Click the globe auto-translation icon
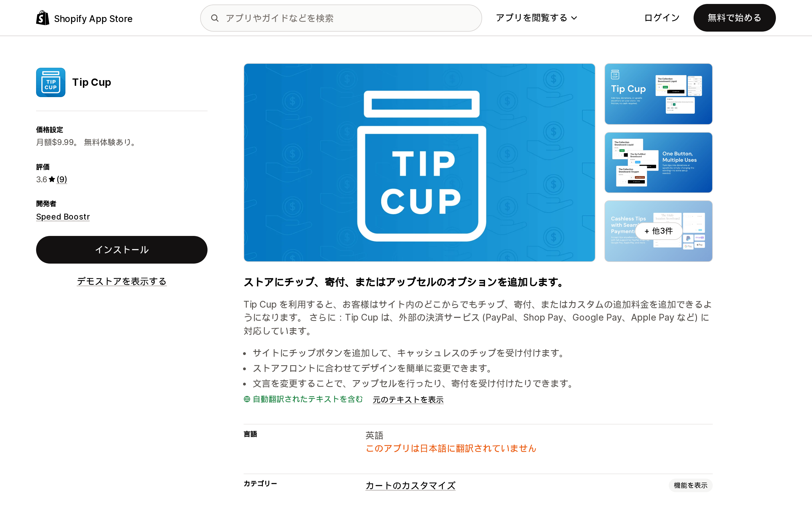 [247, 399]
